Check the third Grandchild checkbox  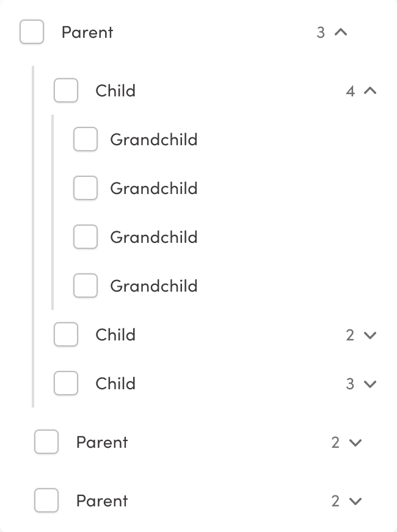[x=85, y=237]
